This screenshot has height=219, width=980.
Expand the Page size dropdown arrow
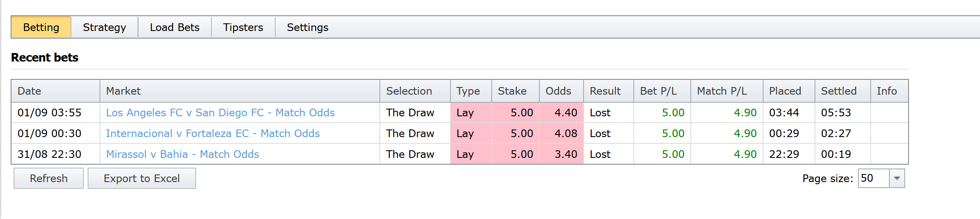tap(897, 178)
